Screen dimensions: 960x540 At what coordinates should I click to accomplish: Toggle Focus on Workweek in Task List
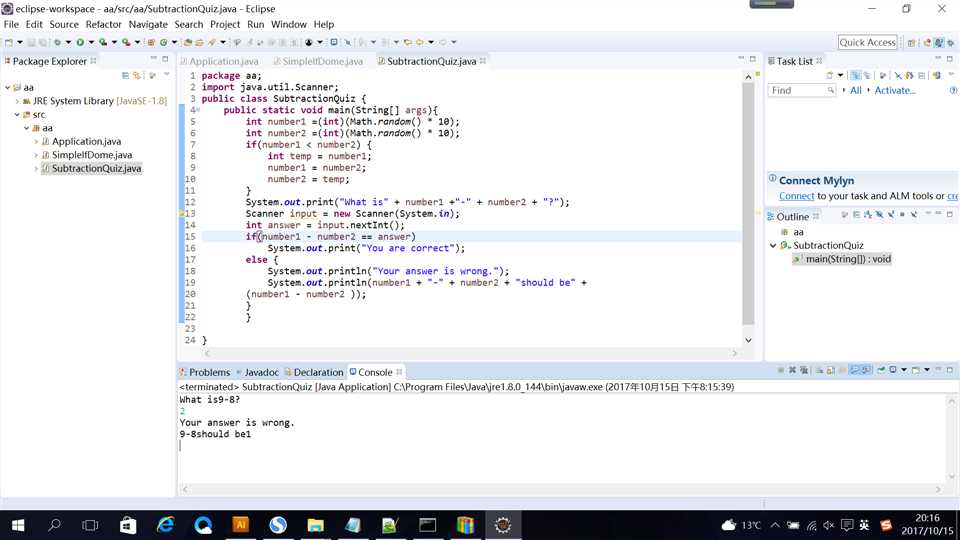[882, 75]
